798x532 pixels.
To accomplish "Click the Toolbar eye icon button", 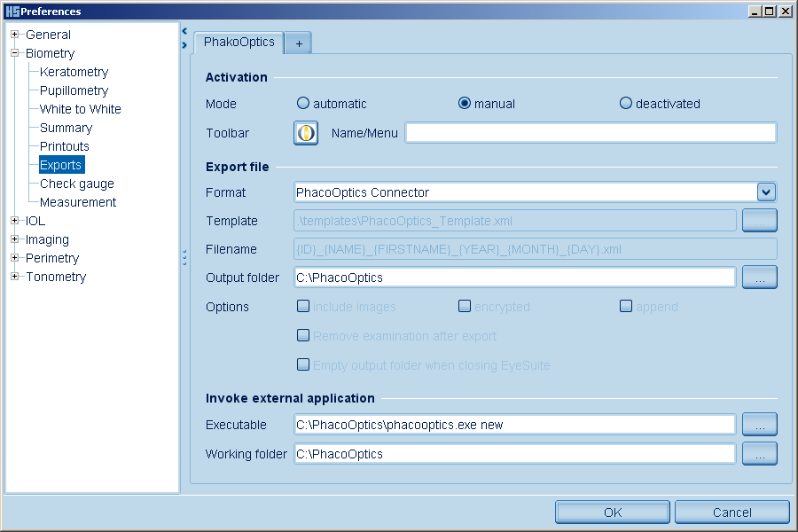I will pos(306,133).
